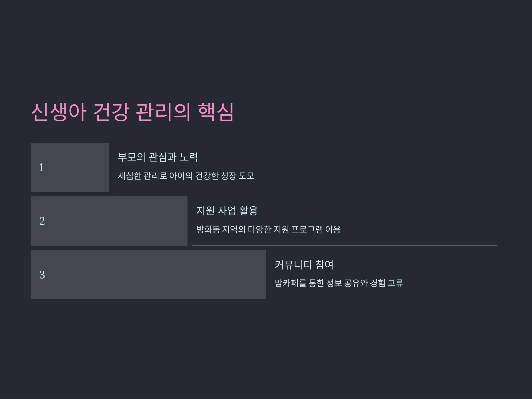Click heading 부모의 관심과 노력
Viewport: 532px width, 399px height.
tap(158, 157)
